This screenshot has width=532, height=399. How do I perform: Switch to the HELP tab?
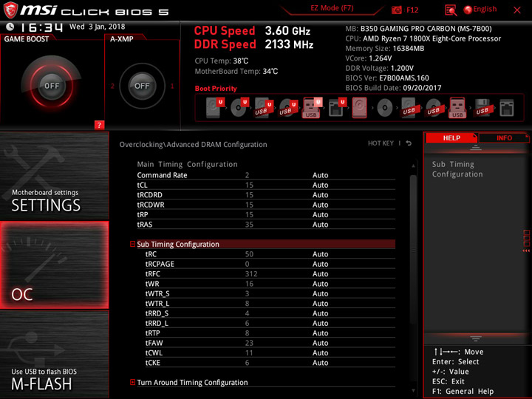451,137
